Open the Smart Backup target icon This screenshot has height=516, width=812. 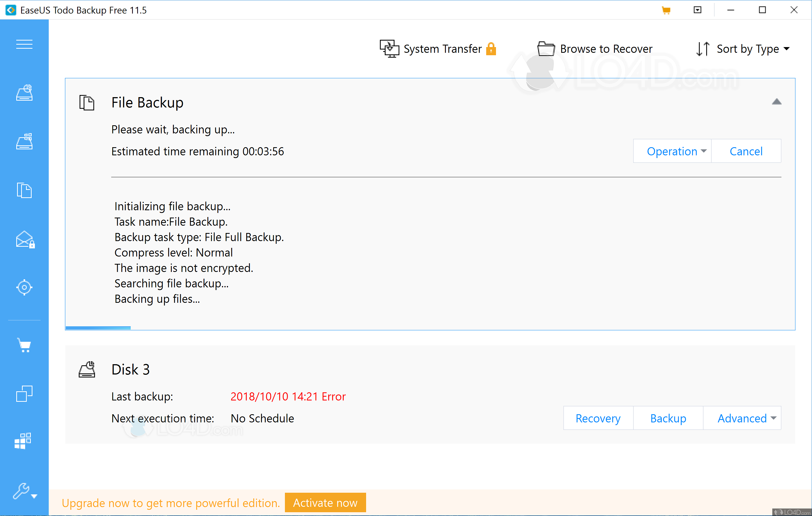(24, 287)
